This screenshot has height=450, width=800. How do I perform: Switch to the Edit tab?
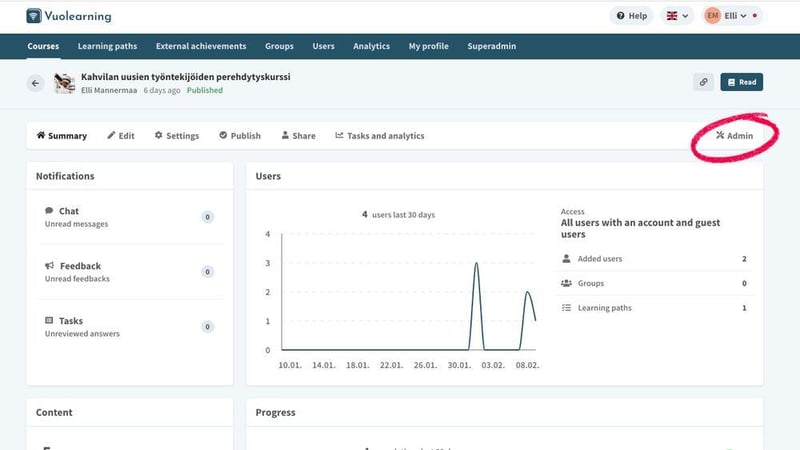(x=121, y=136)
